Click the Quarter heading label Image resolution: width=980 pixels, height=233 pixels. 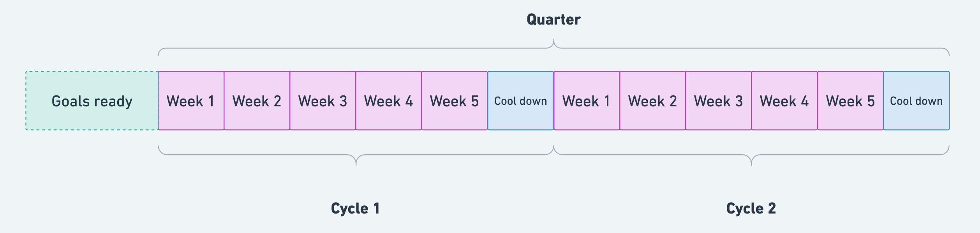coord(553,19)
